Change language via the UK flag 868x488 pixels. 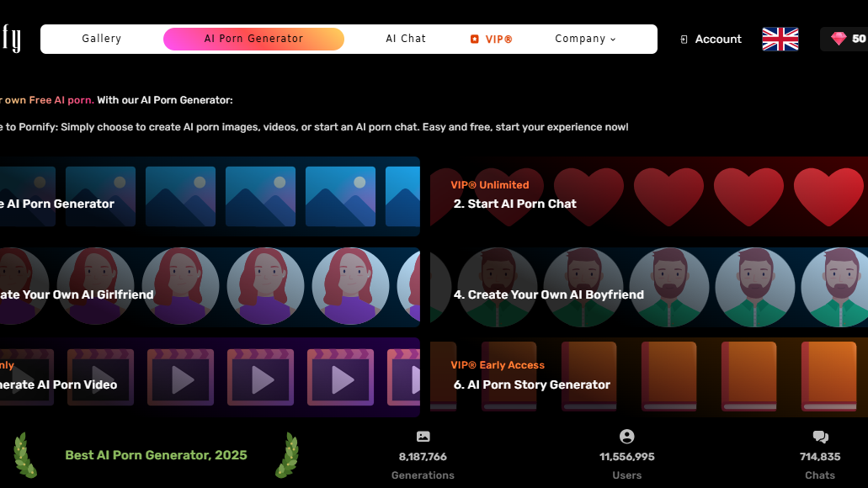coord(780,40)
